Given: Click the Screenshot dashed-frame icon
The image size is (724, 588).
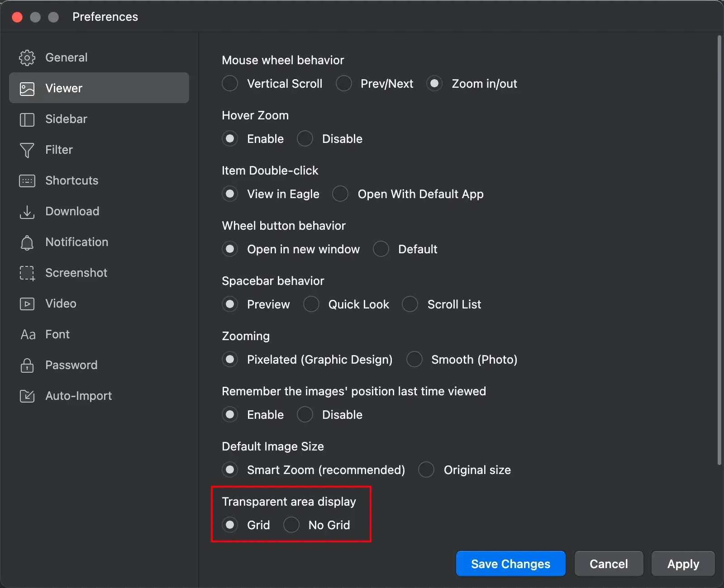Looking at the screenshot, I should pyautogui.click(x=27, y=273).
